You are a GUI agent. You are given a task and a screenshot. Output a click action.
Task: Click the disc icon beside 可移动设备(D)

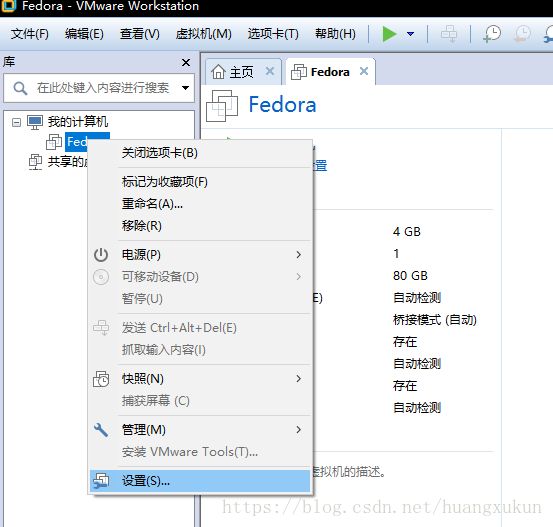(101, 277)
